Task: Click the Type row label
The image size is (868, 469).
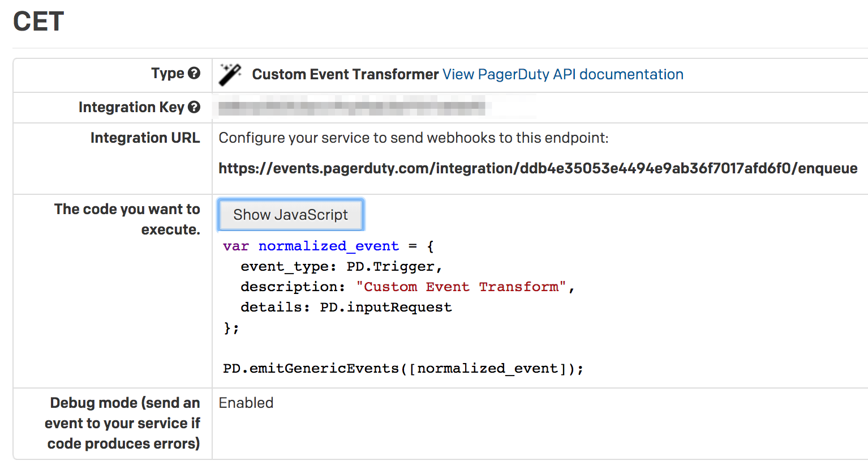Action: tap(167, 73)
